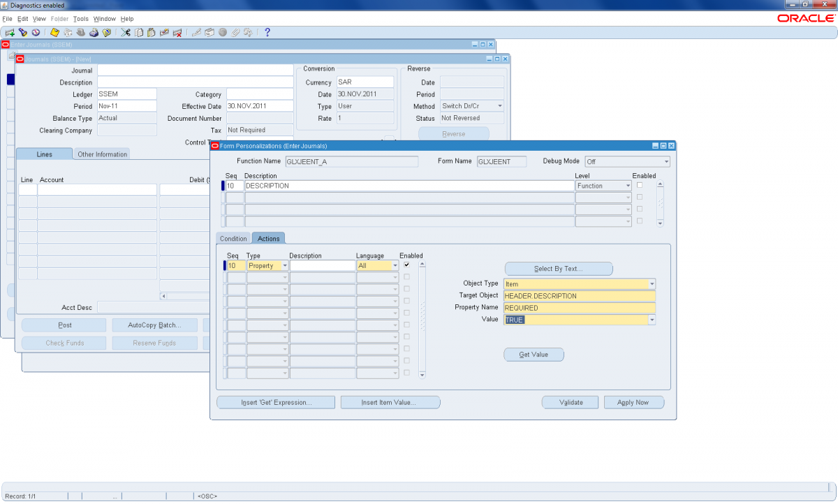838x504 pixels.
Task: Open Window Help with the question mark icon
Action: click(x=267, y=32)
